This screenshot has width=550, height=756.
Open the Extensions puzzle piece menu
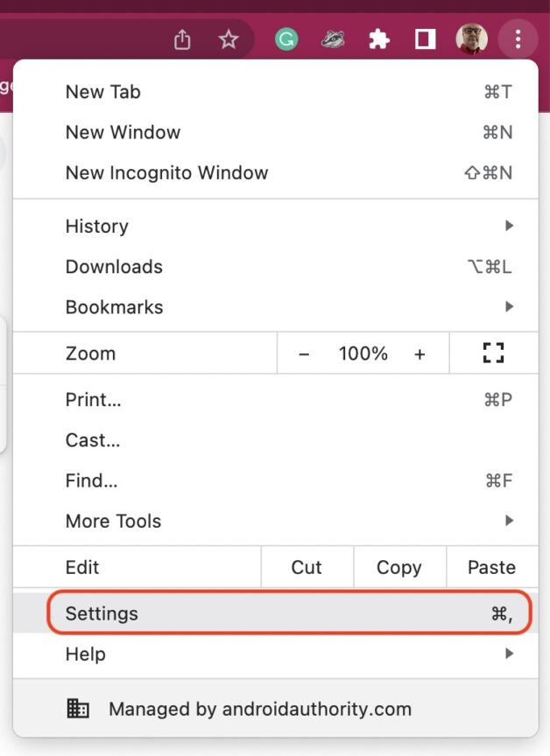click(379, 39)
